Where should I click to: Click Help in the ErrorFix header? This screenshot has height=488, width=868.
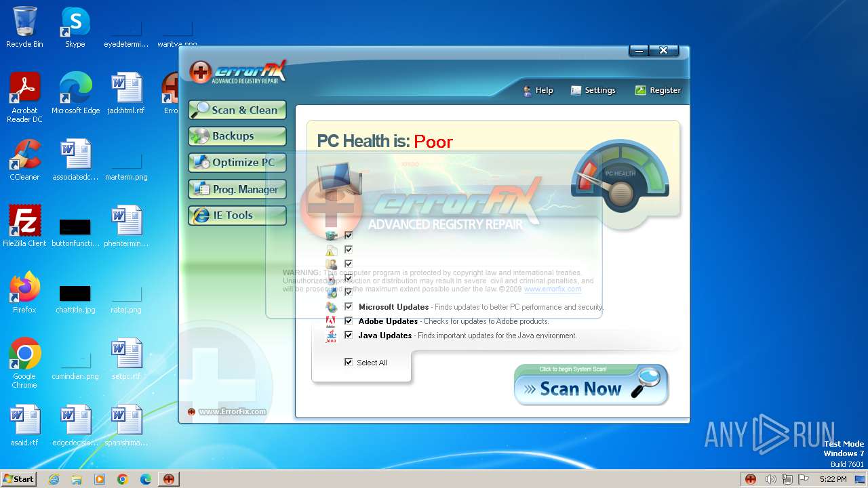pyautogui.click(x=538, y=90)
